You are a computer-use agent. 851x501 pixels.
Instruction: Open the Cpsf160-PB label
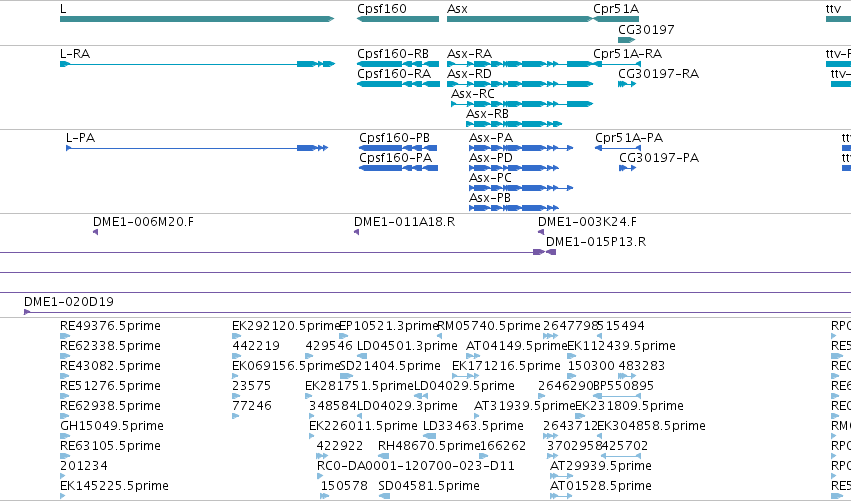point(395,138)
